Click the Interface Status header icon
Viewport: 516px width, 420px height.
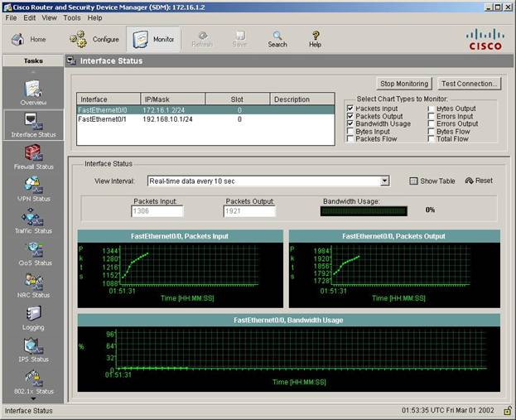71,60
